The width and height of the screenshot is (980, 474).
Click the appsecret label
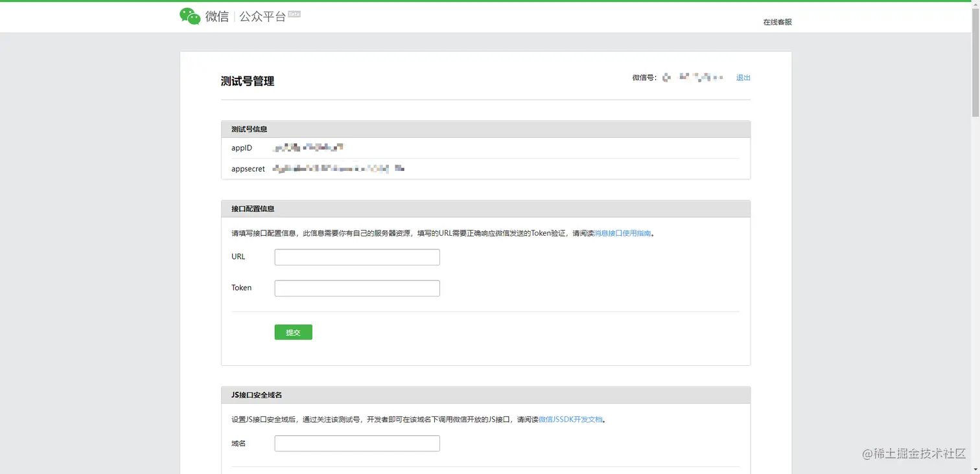click(x=248, y=169)
